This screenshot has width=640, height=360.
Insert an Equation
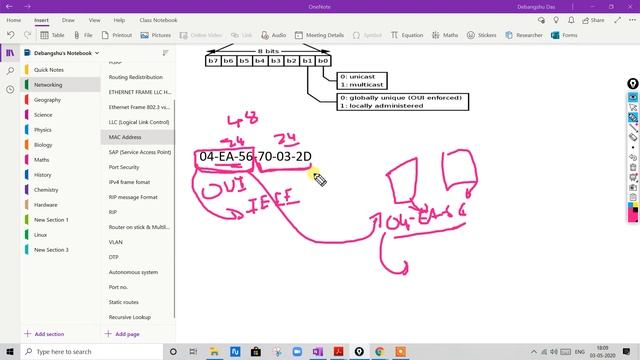tap(407, 35)
